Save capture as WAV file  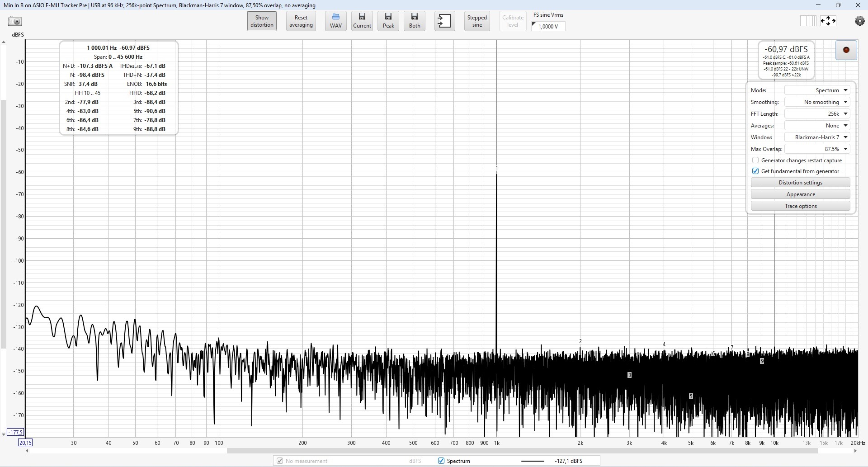(336, 21)
